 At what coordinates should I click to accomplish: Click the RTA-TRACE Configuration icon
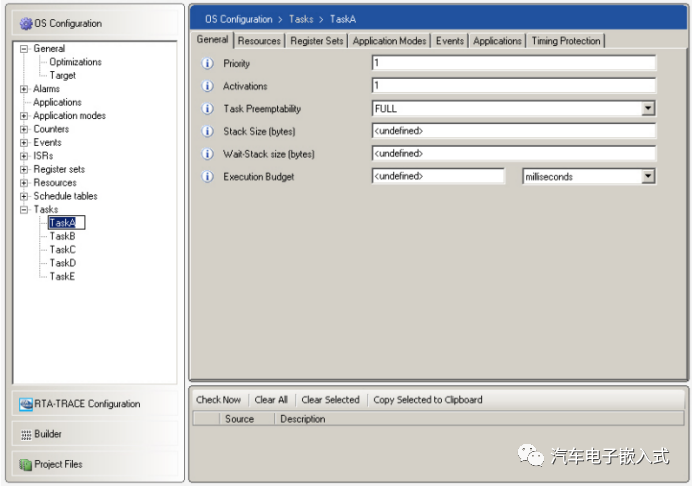click(x=26, y=404)
